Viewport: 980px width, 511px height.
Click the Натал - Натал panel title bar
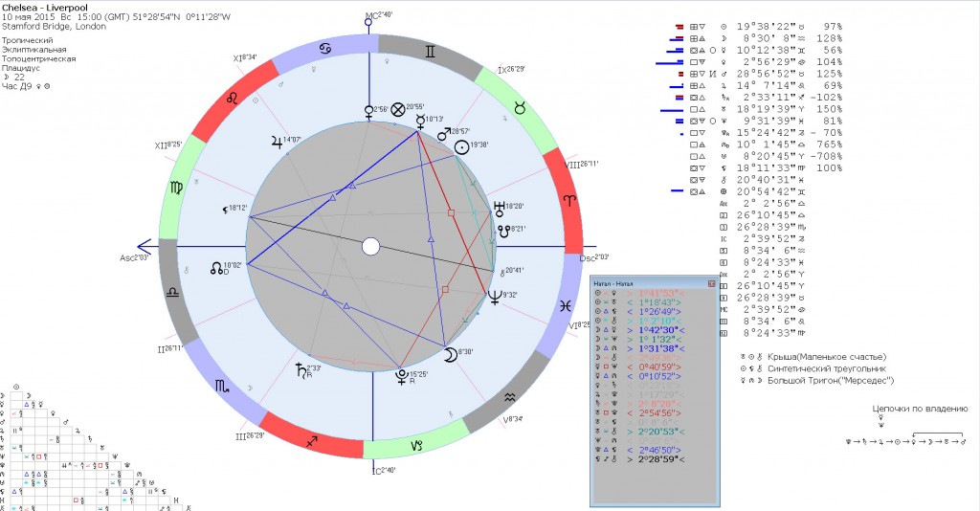click(x=654, y=283)
